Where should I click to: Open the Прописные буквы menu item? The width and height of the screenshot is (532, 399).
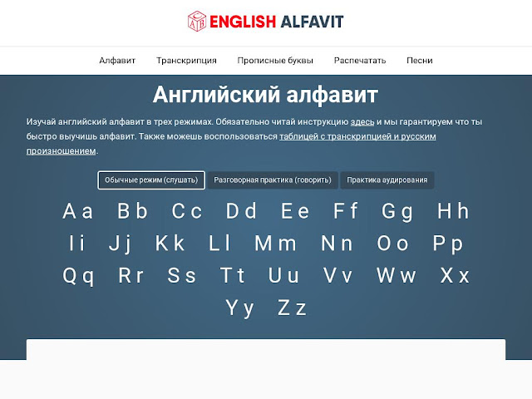(x=275, y=61)
